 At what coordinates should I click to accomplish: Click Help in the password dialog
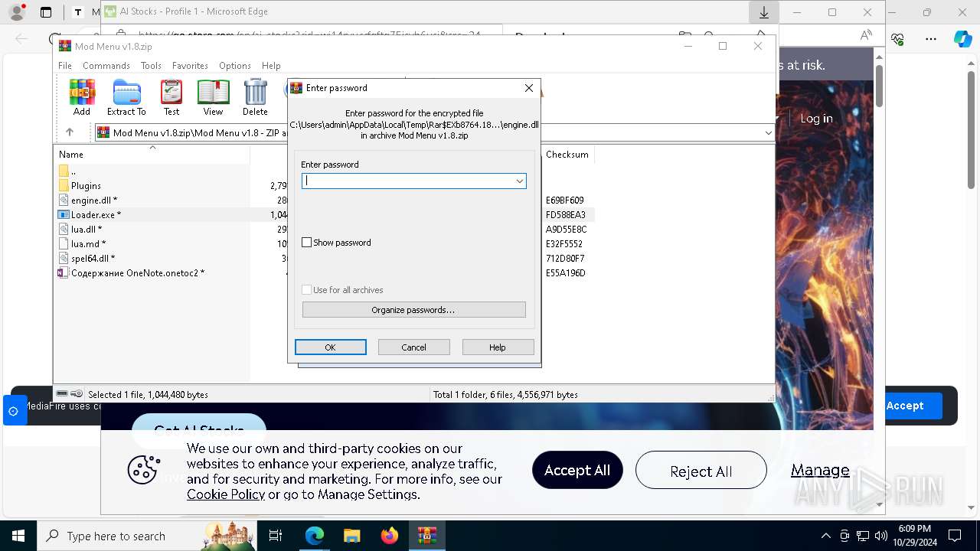click(x=498, y=347)
